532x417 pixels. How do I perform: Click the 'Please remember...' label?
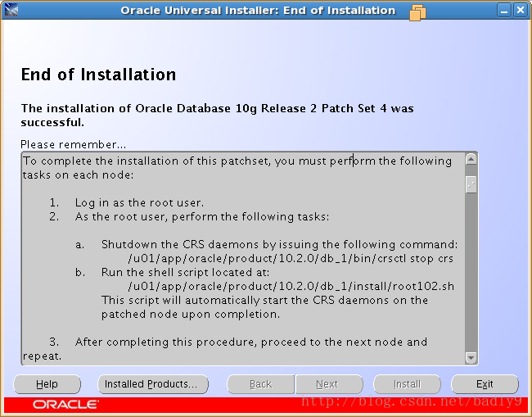[74, 145]
